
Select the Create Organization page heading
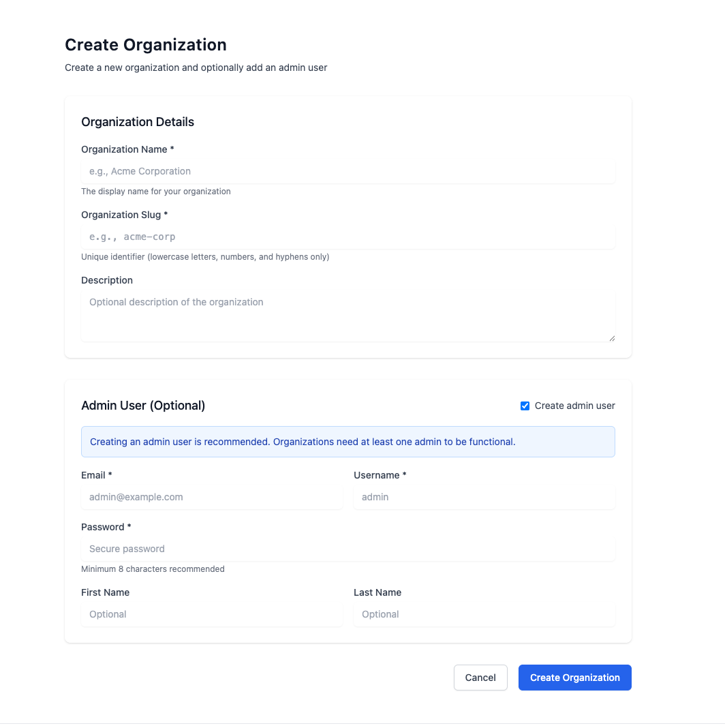coord(145,44)
